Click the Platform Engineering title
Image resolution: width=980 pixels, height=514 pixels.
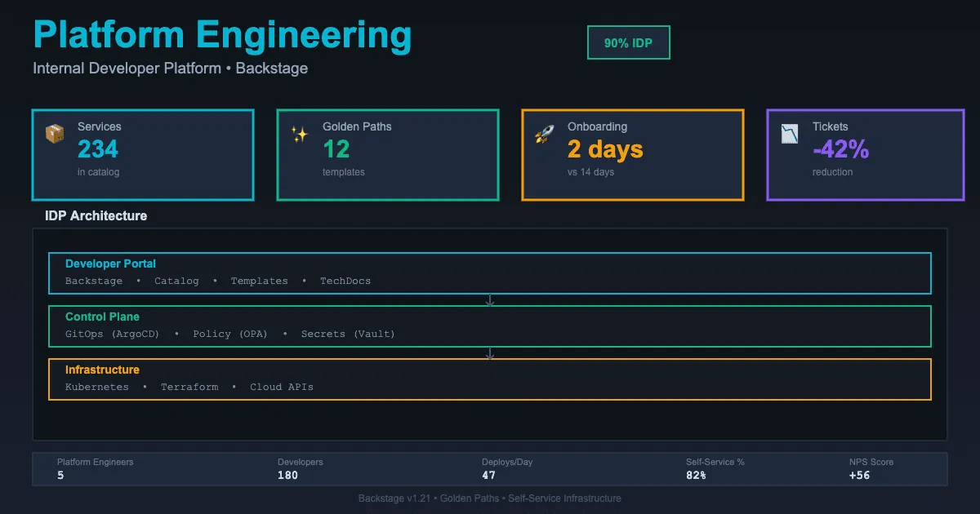[222, 35]
